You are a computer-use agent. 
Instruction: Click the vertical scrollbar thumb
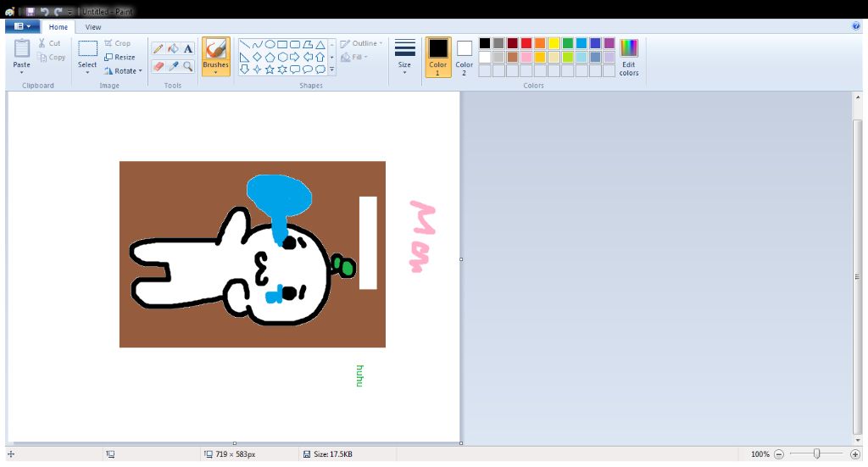857,276
